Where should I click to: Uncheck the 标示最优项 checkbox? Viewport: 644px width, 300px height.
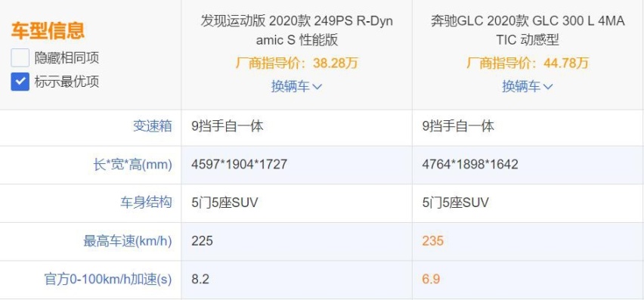pos(20,82)
